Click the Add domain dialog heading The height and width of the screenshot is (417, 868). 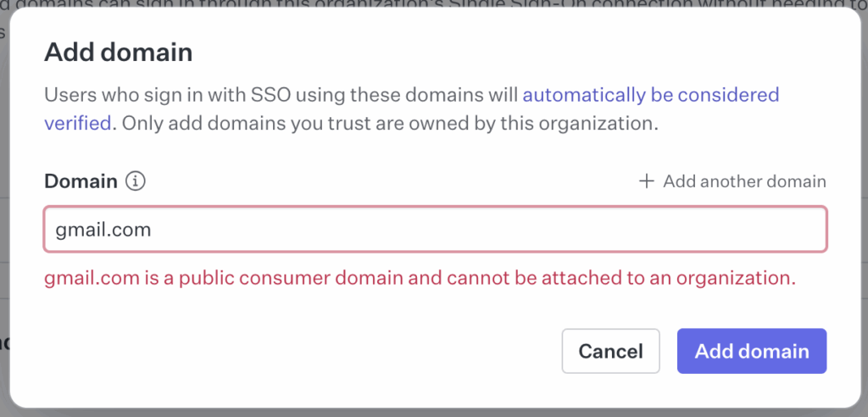pyautogui.click(x=119, y=53)
